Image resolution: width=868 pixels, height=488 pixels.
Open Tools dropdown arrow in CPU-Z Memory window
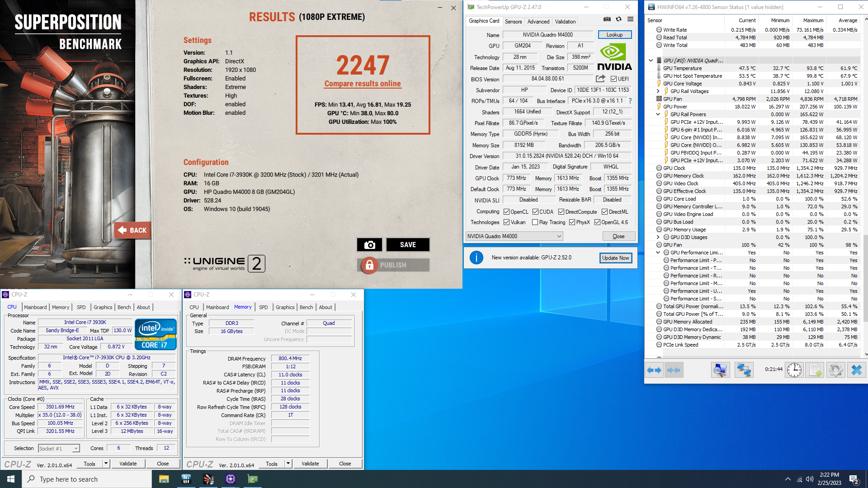pos(288,464)
